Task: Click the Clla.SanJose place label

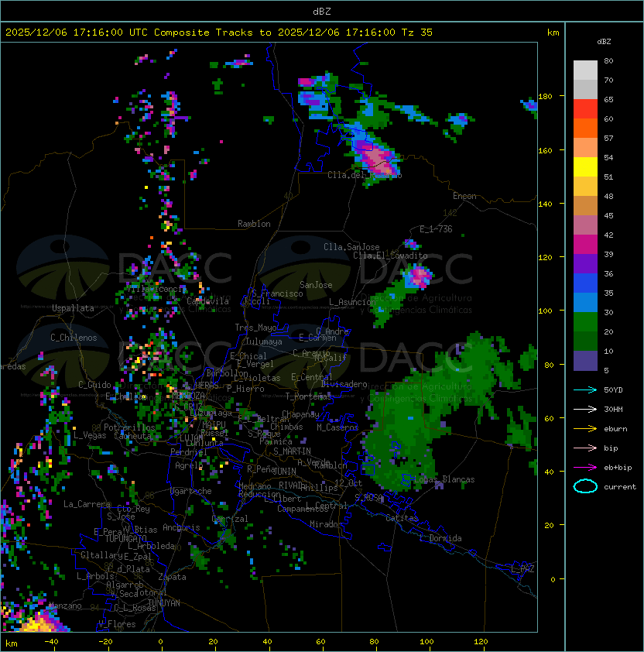Action: click(351, 246)
